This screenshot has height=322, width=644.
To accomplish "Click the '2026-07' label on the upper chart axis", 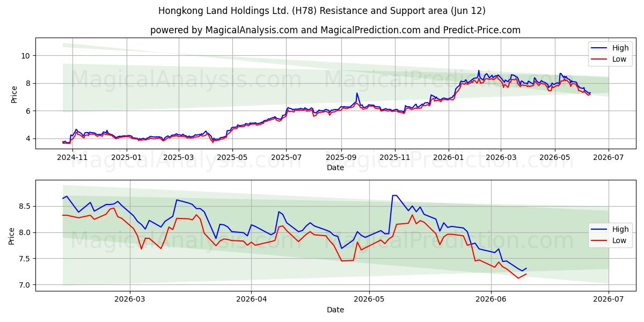I will (609, 157).
